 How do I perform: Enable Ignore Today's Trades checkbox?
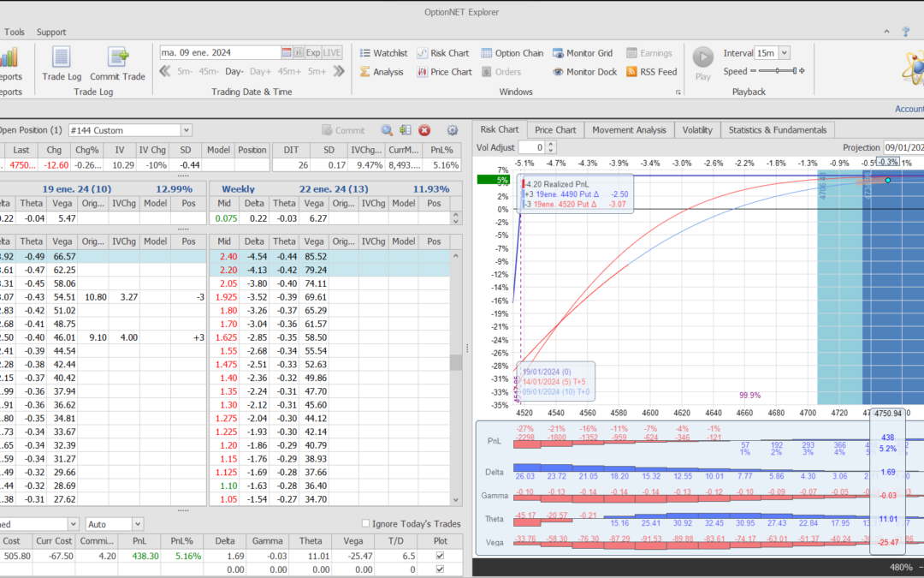[x=366, y=524]
